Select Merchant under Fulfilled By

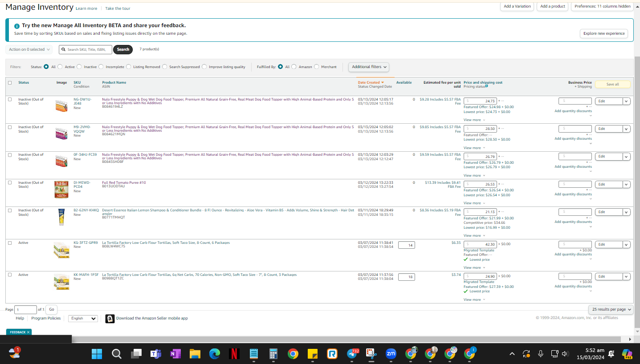tap(317, 67)
